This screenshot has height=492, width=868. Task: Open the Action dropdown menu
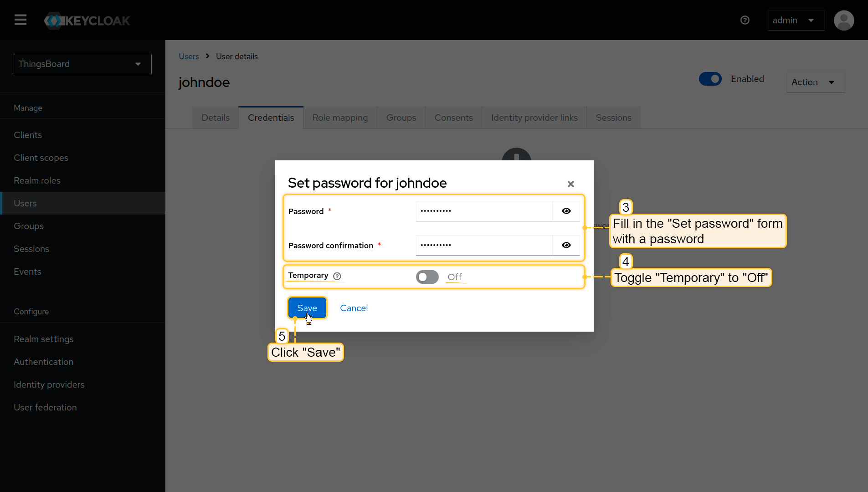815,82
